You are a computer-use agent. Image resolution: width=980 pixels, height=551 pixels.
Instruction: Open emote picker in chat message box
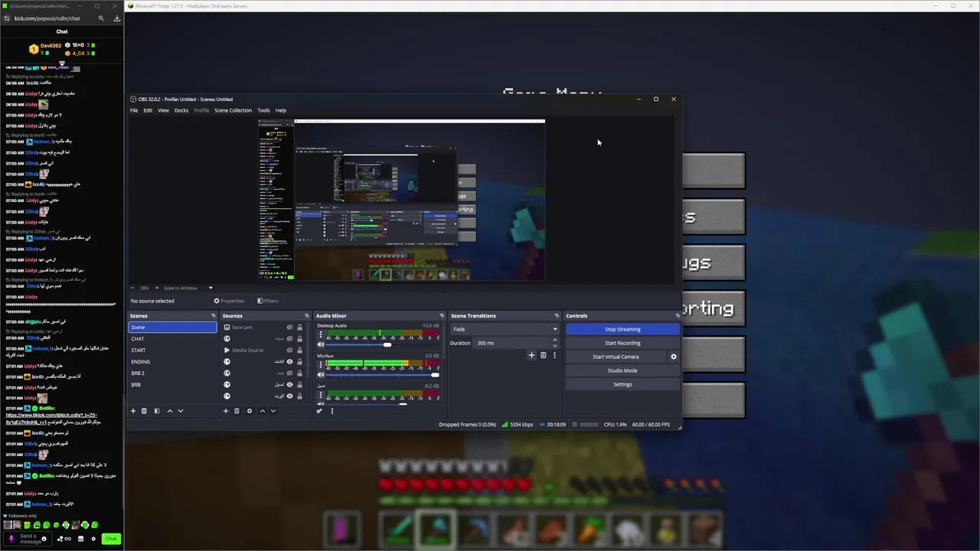tap(44, 539)
